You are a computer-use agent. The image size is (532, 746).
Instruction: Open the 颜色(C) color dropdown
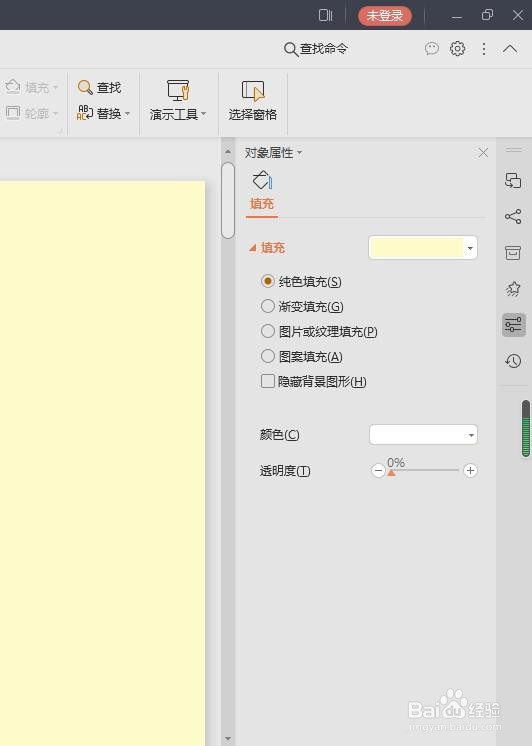click(423, 435)
